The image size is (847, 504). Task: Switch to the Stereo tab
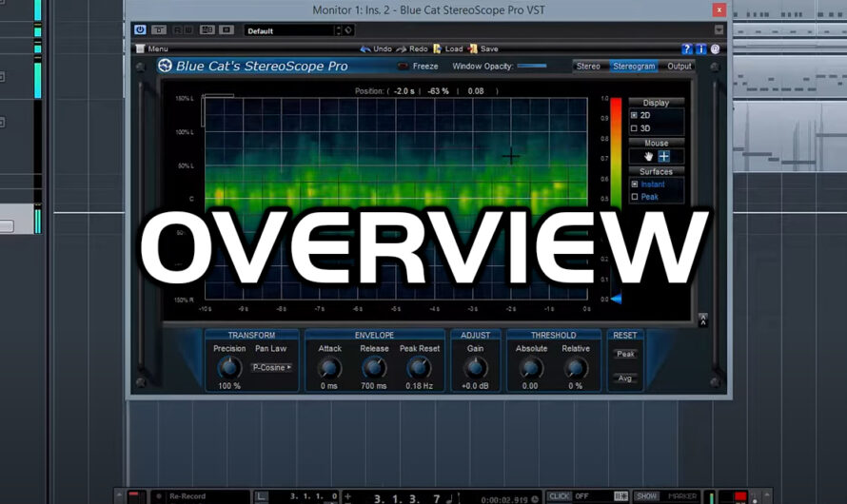(588, 67)
